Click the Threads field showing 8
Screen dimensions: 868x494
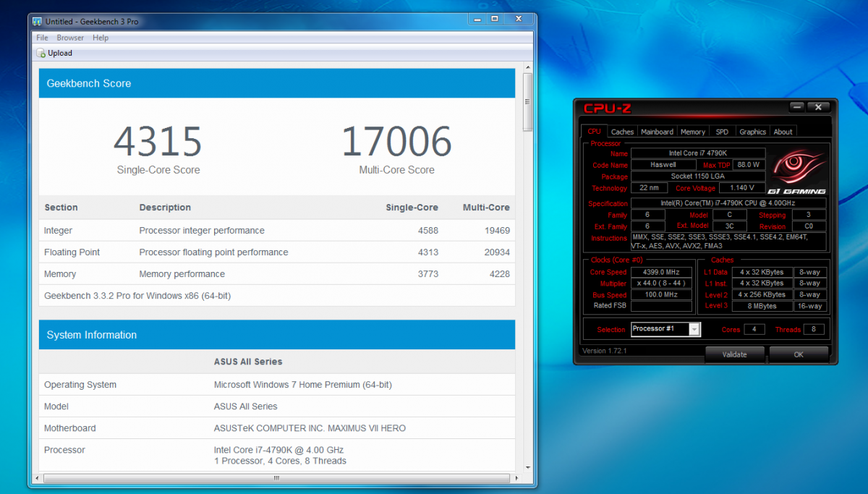pos(814,329)
